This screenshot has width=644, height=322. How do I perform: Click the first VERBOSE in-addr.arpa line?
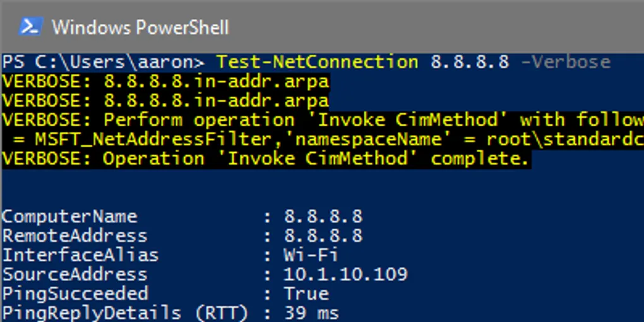165,81
